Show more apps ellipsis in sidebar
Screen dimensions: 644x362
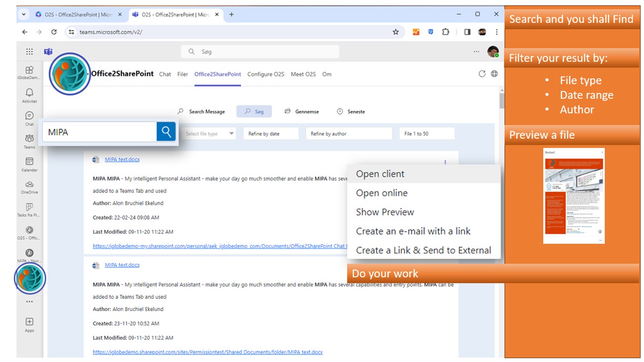point(29,302)
